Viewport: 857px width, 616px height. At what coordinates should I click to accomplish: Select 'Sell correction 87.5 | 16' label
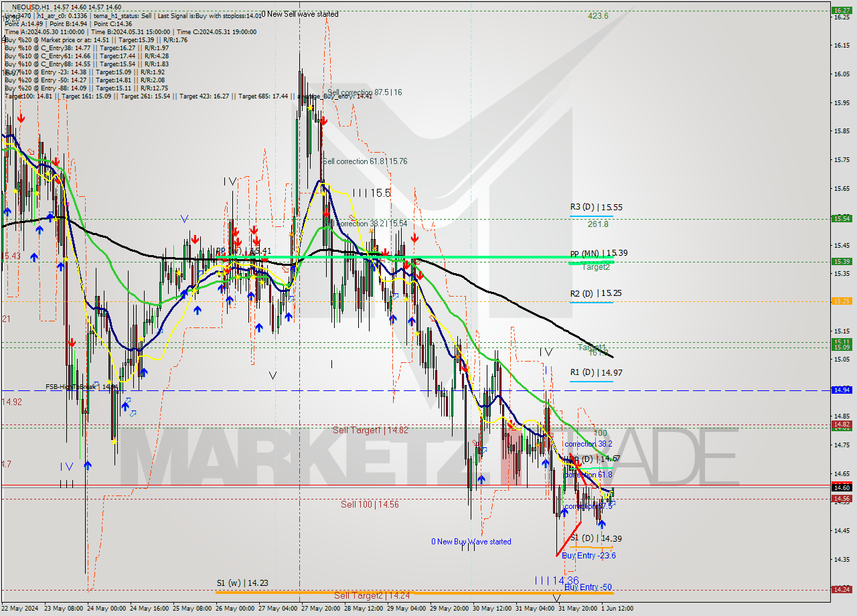tap(365, 92)
